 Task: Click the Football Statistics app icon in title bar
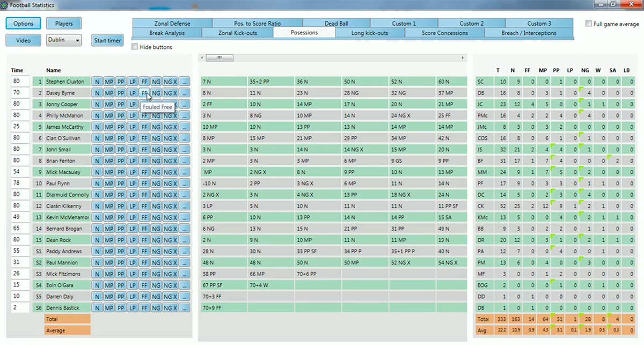click(4, 5)
